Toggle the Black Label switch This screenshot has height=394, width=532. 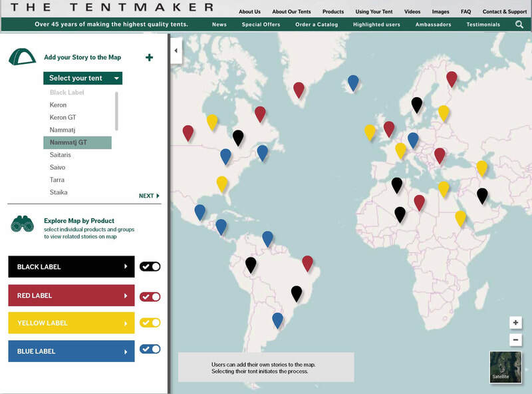(150, 267)
